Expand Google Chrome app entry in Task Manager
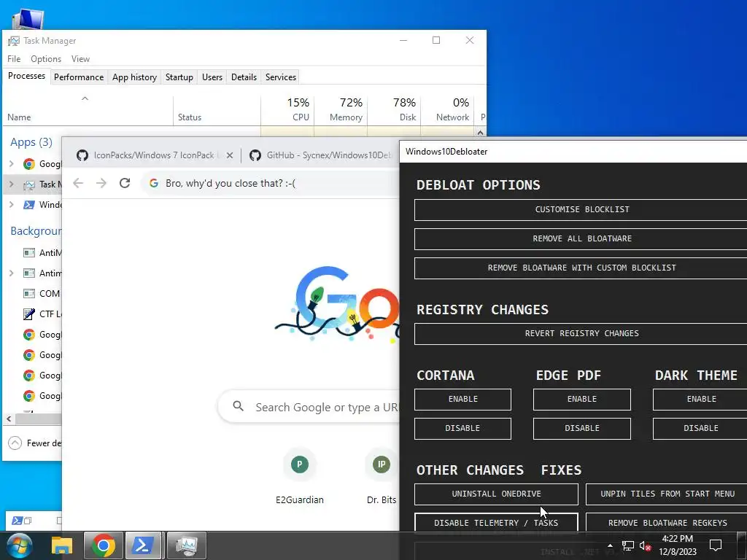The image size is (747, 560). (12, 164)
